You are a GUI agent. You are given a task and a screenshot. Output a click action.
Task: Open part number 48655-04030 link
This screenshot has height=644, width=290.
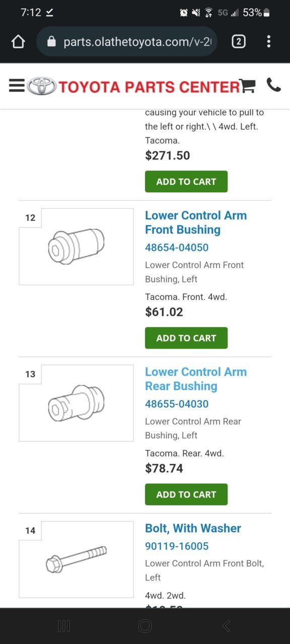click(177, 404)
